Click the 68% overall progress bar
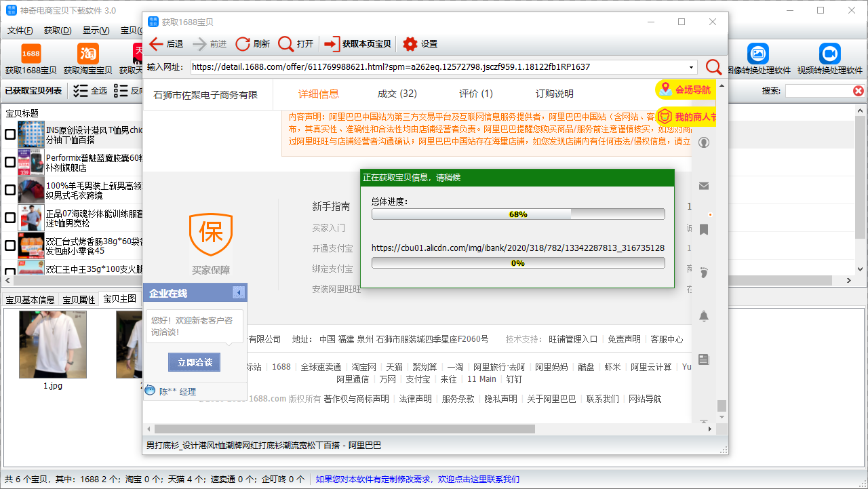Image resolution: width=868 pixels, height=489 pixels. tap(518, 214)
